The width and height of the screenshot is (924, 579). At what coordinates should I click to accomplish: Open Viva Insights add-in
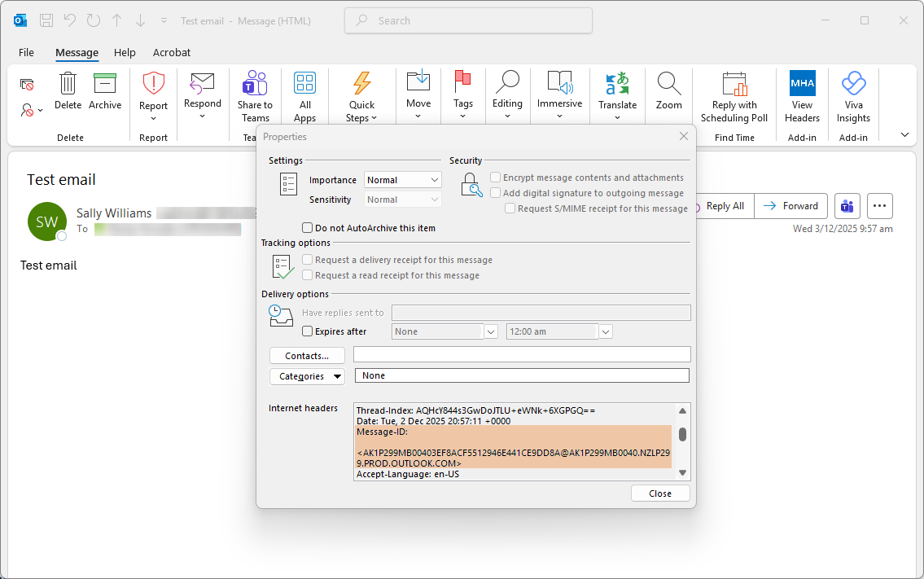point(853,83)
